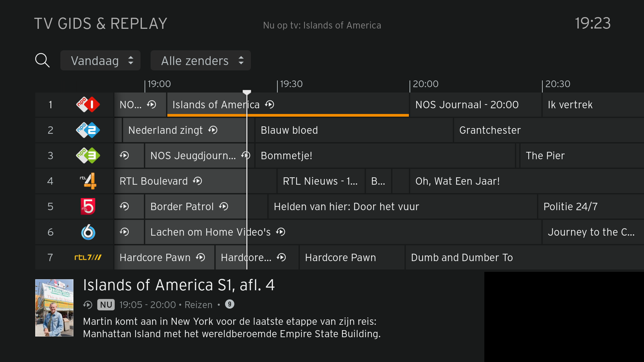The image size is (644, 362).
Task: Select Lachen om Home Video's program
Action: click(x=343, y=232)
